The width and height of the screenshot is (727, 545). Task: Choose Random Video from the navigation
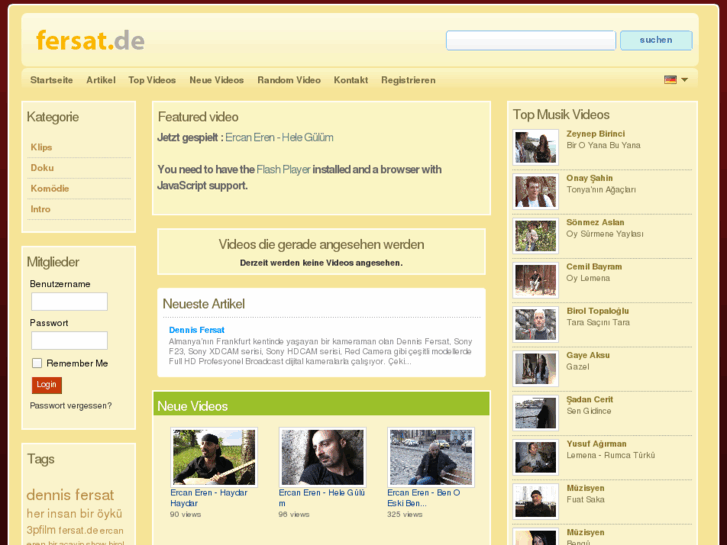289,80
